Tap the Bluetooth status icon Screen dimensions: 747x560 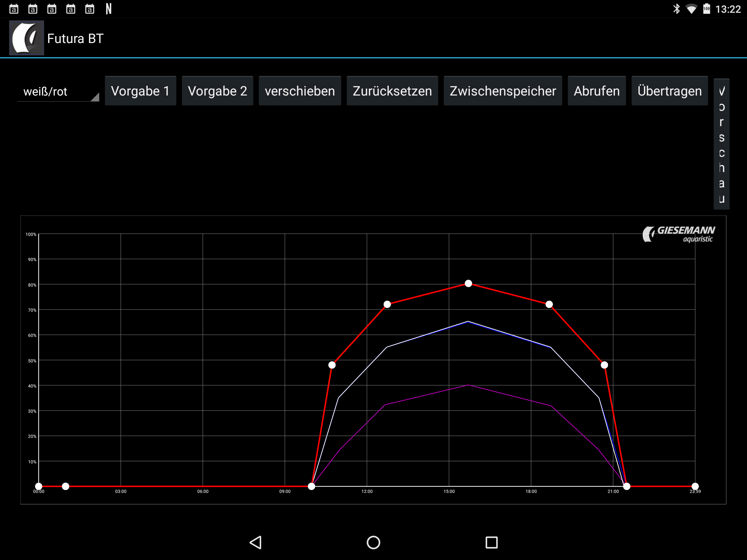(x=677, y=9)
